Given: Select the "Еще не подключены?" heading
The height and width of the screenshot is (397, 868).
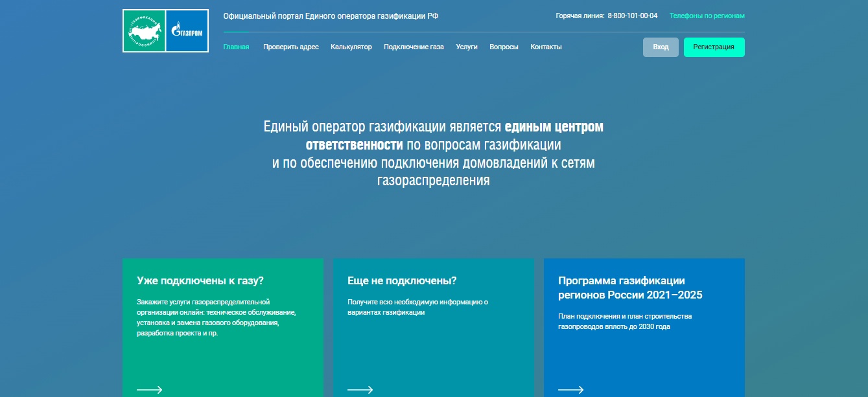Looking at the screenshot, I should 402,281.
